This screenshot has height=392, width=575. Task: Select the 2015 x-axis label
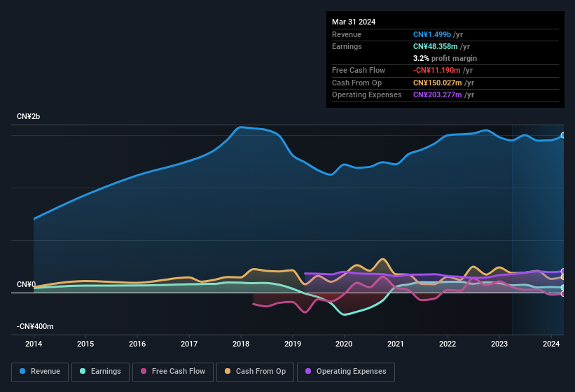pyautogui.click(x=85, y=344)
